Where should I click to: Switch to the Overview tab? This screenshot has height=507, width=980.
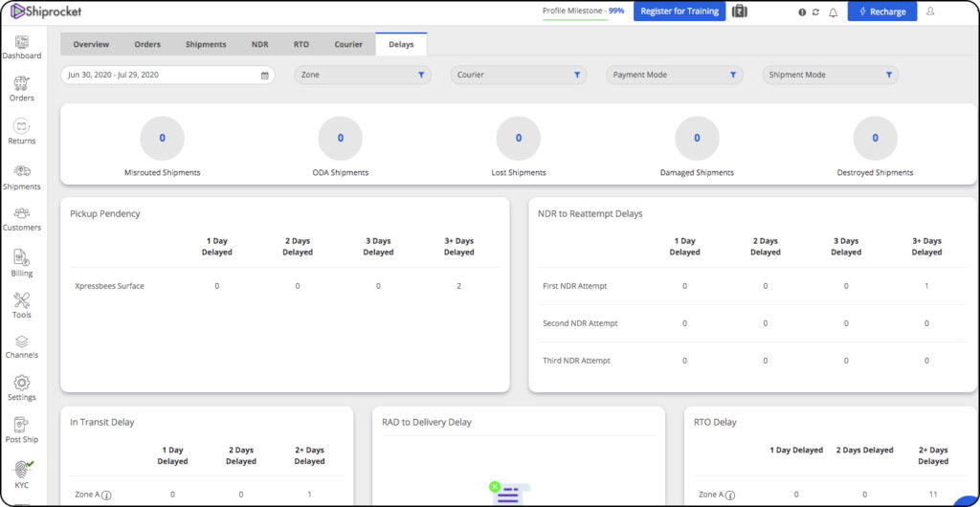point(91,44)
